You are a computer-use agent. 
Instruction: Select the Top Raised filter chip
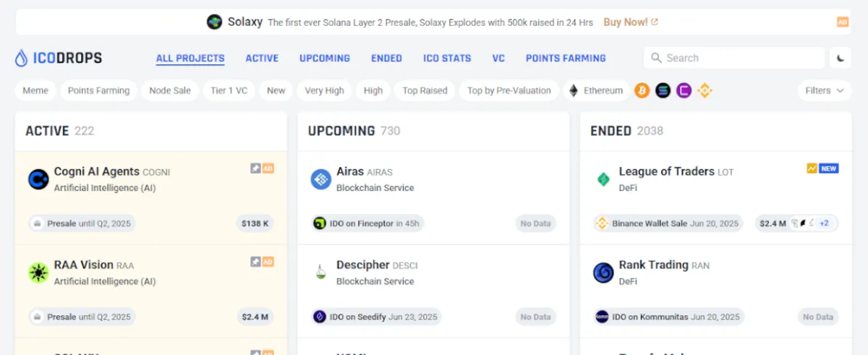425,90
